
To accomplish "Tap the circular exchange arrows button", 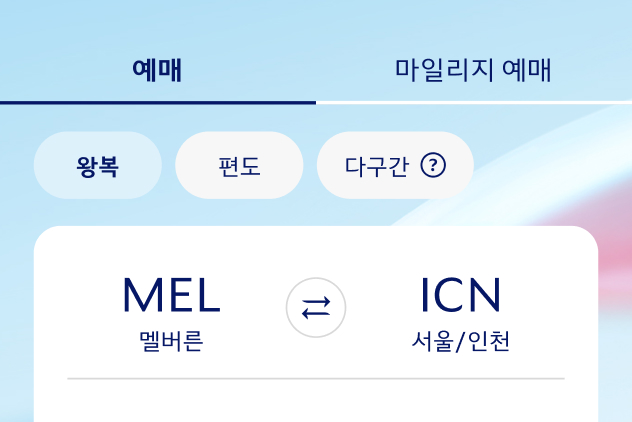I will point(316,308).
